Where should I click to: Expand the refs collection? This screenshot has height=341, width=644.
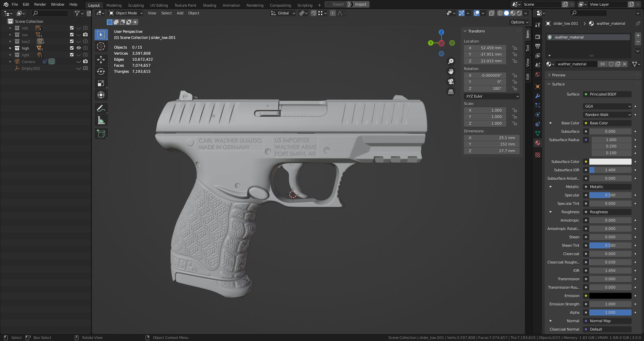[x=10, y=28]
